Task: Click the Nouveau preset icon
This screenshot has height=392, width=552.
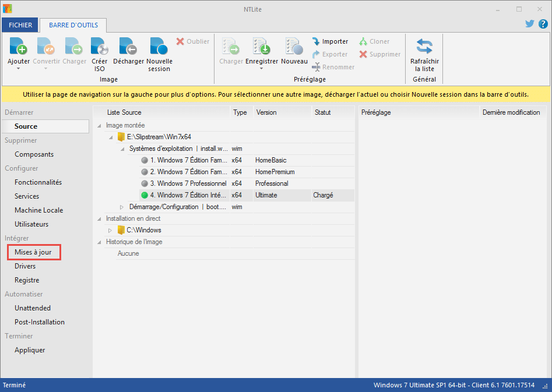Action: point(294,46)
